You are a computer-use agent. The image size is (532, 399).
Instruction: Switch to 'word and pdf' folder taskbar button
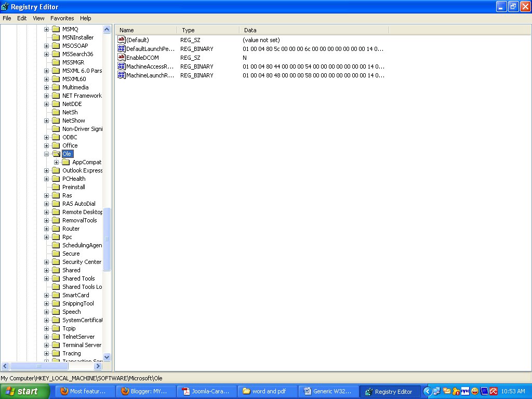(x=268, y=392)
